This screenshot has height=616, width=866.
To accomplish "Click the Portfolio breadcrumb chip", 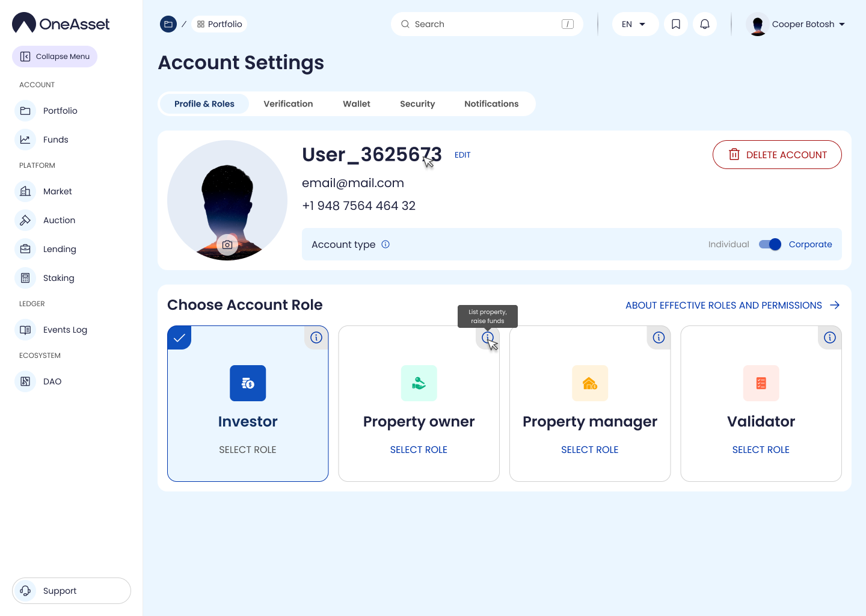I will [x=220, y=24].
